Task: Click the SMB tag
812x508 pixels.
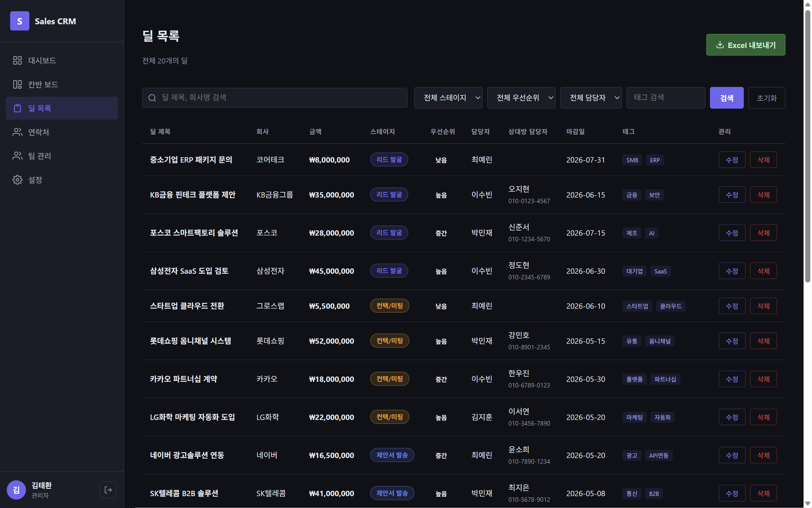Action: click(x=632, y=160)
